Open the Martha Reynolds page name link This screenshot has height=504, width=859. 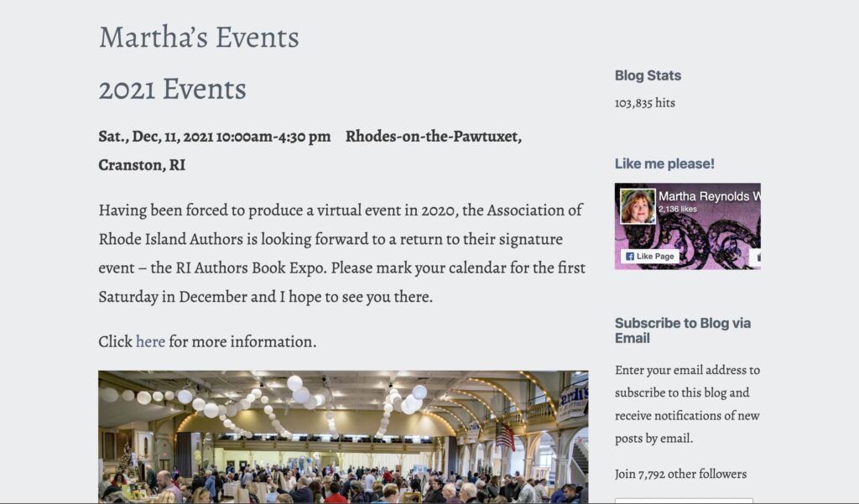pyautogui.click(x=710, y=196)
